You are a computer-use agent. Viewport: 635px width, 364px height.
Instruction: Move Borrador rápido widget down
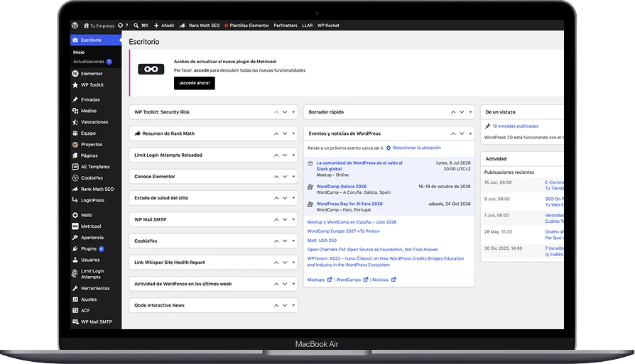462,112
